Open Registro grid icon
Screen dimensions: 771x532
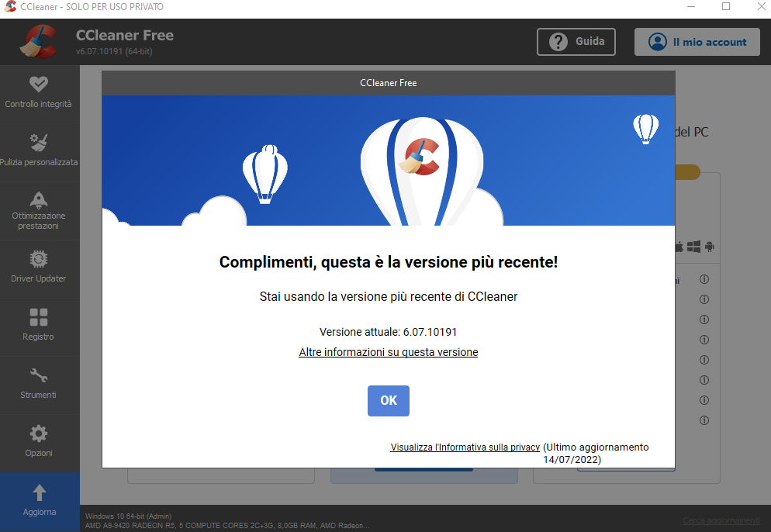tap(38, 317)
